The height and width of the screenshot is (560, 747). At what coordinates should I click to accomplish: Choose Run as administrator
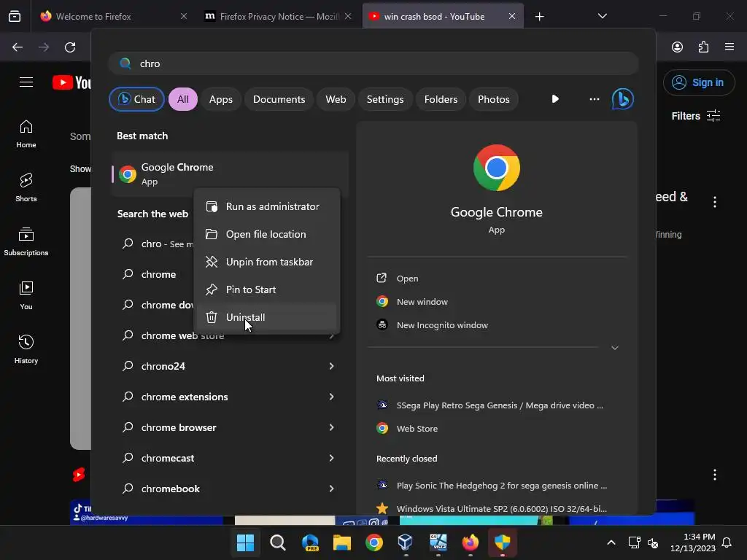point(267,206)
